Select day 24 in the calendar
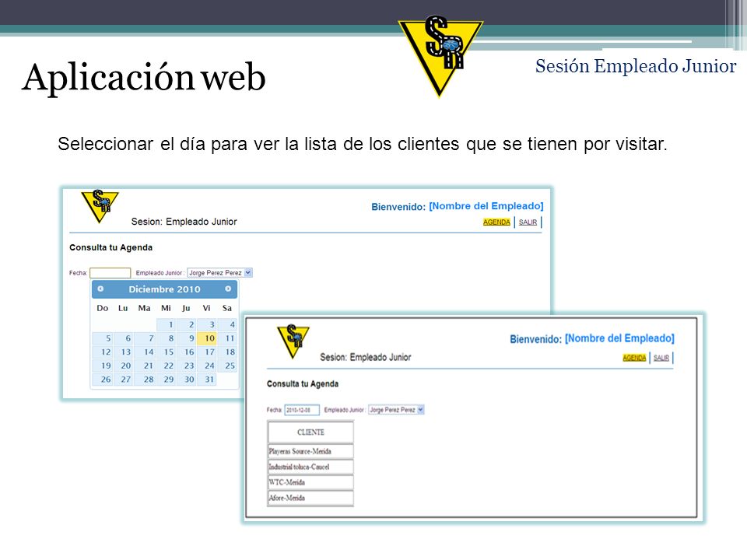Image resolution: width=747 pixels, height=560 pixels. [x=207, y=366]
